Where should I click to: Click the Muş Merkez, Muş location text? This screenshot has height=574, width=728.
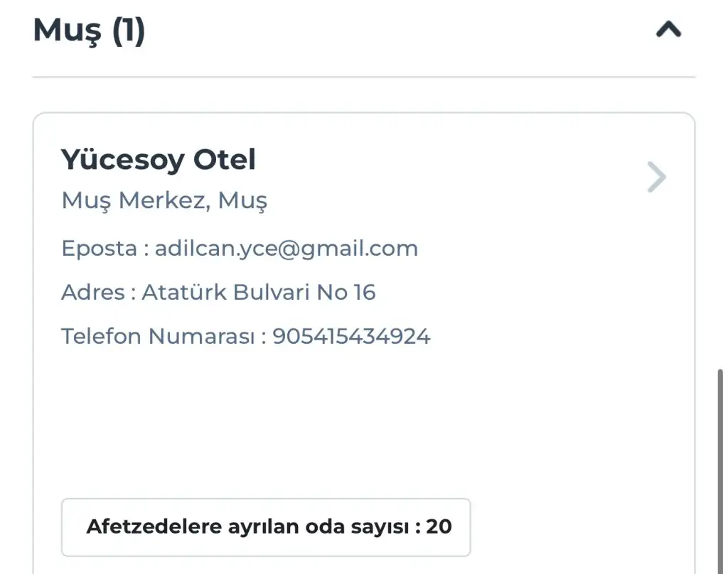pyautogui.click(x=164, y=201)
